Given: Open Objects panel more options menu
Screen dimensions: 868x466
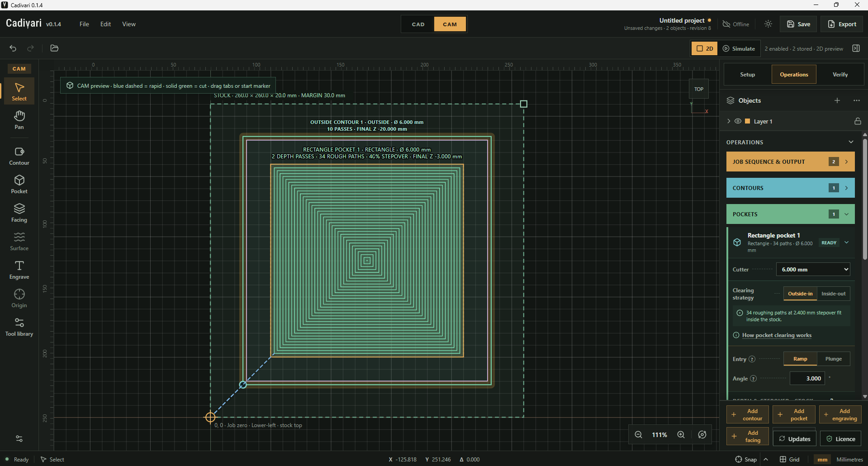Looking at the screenshot, I should pos(857,100).
